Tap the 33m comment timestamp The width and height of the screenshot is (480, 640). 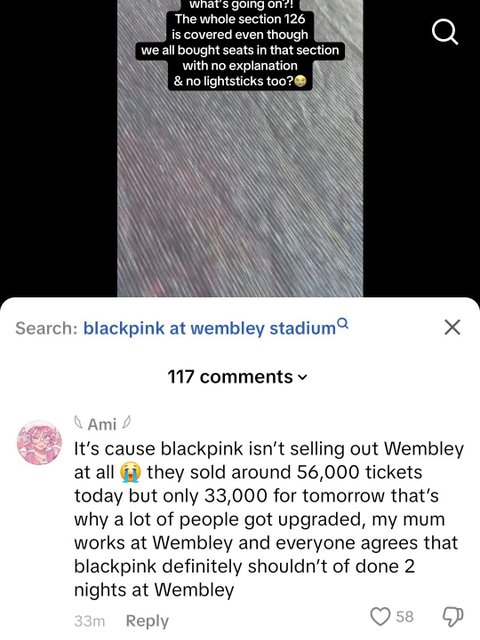tap(89, 621)
